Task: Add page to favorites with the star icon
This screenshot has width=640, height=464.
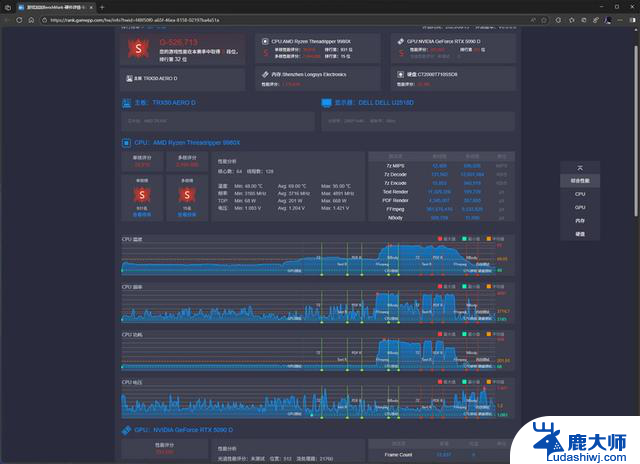Action: pos(544,20)
